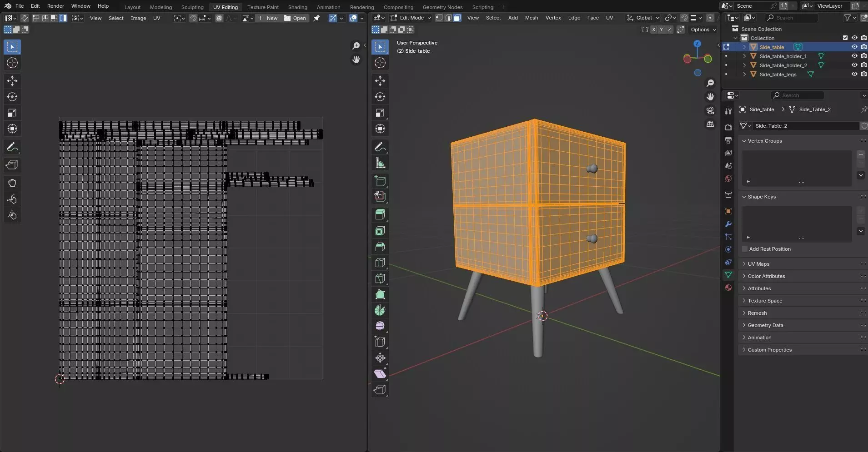The height and width of the screenshot is (452, 868).
Task: Select the Move tool in UV editor
Action: 12,81
